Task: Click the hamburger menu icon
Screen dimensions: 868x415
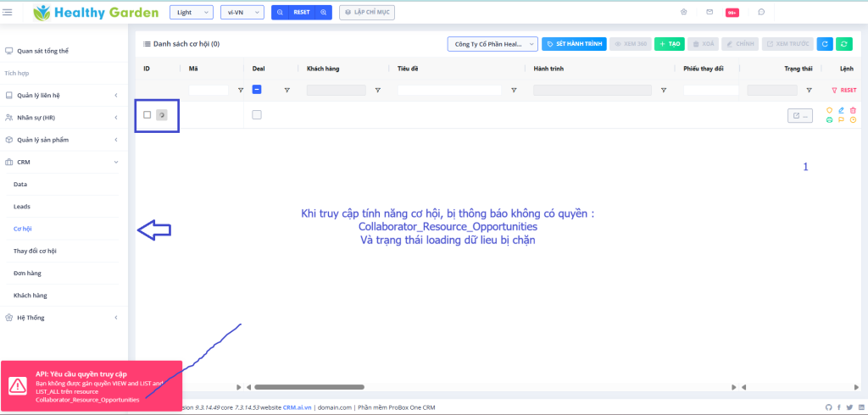Action: click(x=8, y=12)
